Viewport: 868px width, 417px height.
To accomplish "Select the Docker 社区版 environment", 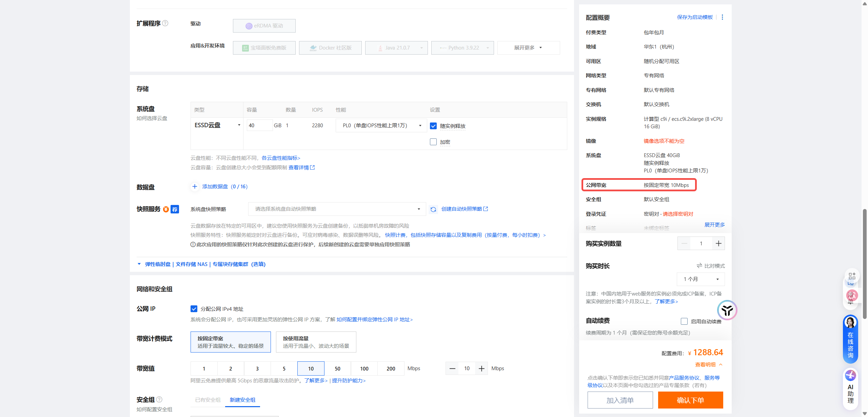I will pos(330,48).
